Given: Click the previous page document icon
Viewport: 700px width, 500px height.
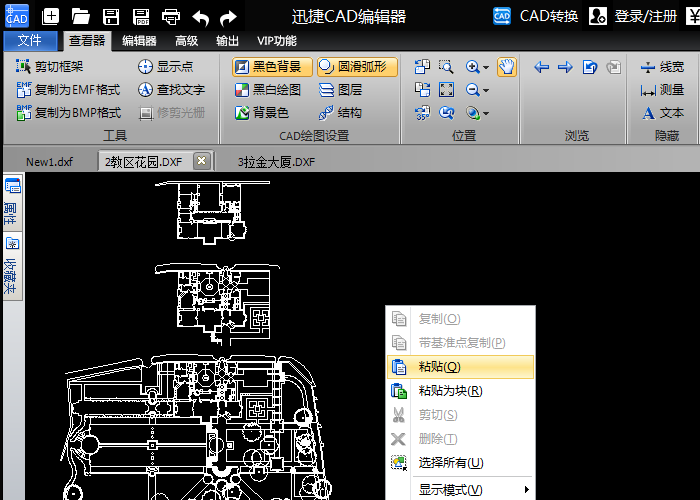Looking at the screenshot, I should click(590, 67).
